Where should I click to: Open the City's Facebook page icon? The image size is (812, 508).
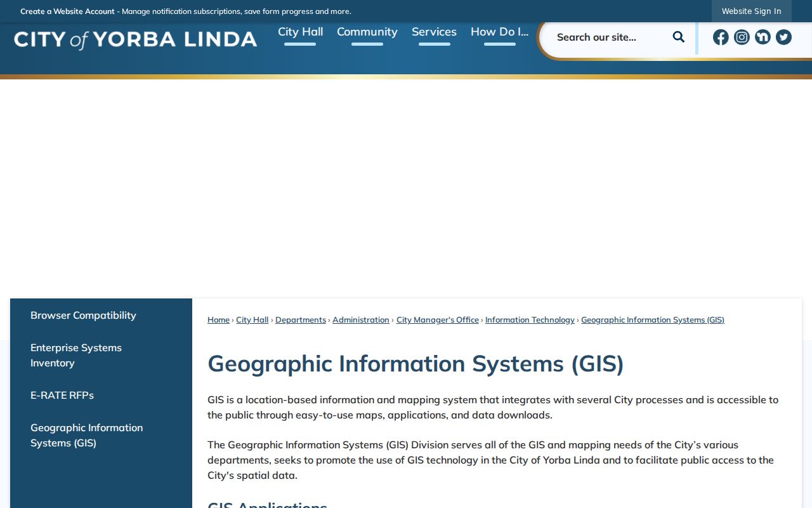[x=721, y=37]
